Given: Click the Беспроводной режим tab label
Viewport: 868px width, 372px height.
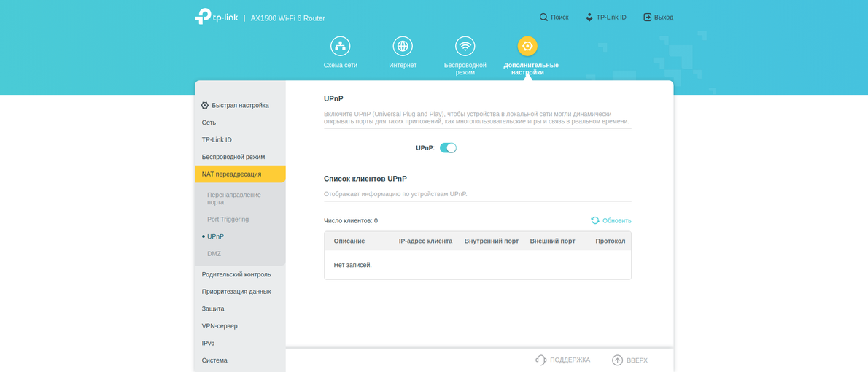Looking at the screenshot, I should tap(465, 69).
